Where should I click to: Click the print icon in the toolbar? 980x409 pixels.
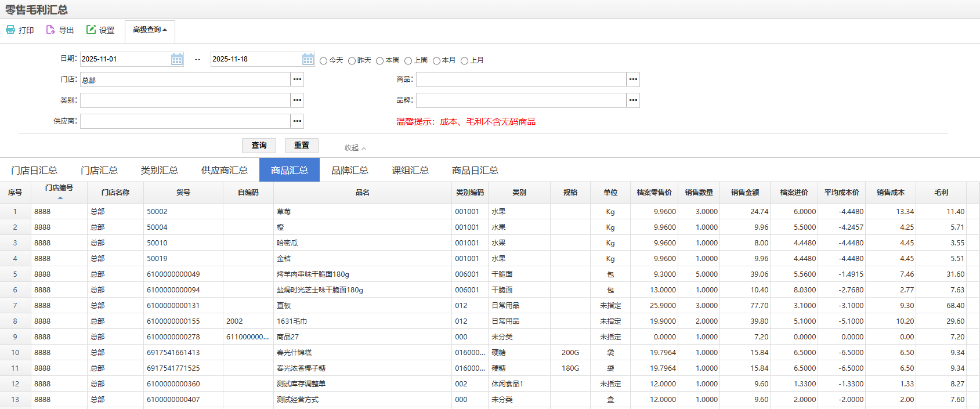coord(10,30)
